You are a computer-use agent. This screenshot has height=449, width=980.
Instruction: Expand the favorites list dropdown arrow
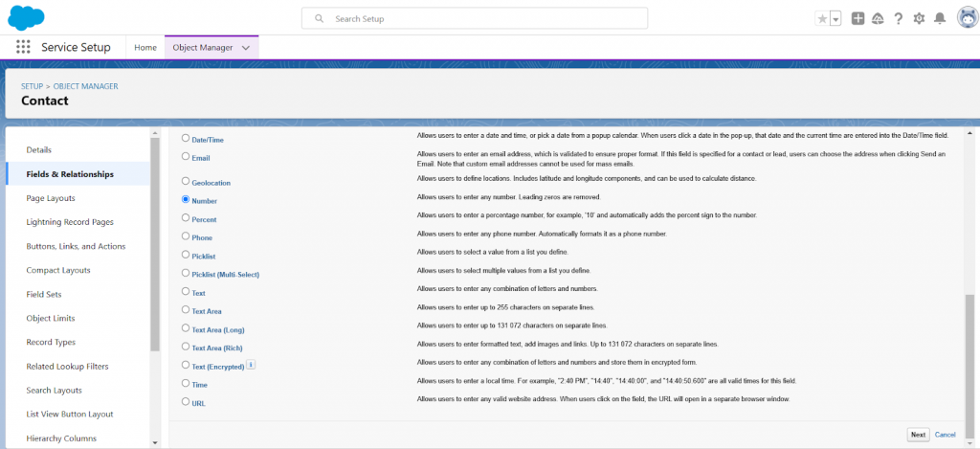835,19
